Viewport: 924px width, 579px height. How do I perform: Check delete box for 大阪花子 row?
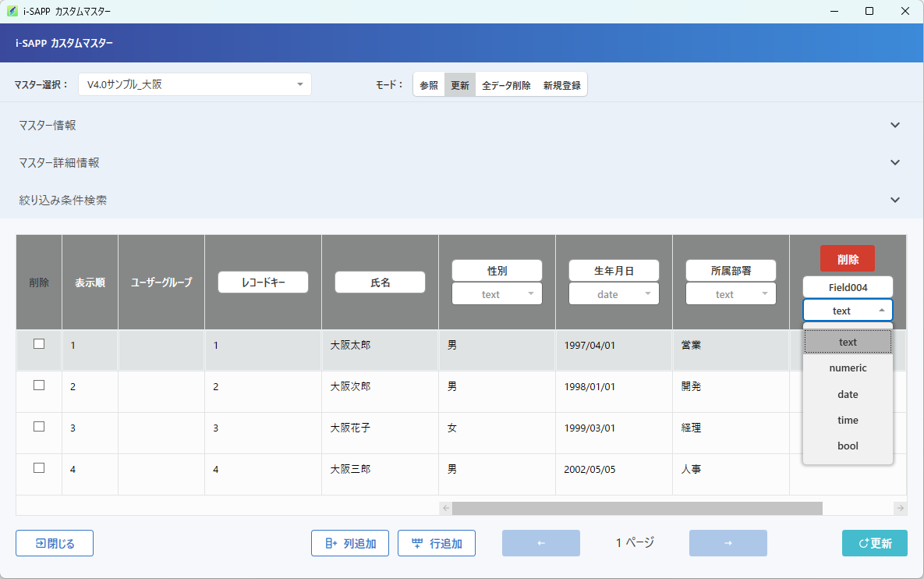(39, 426)
